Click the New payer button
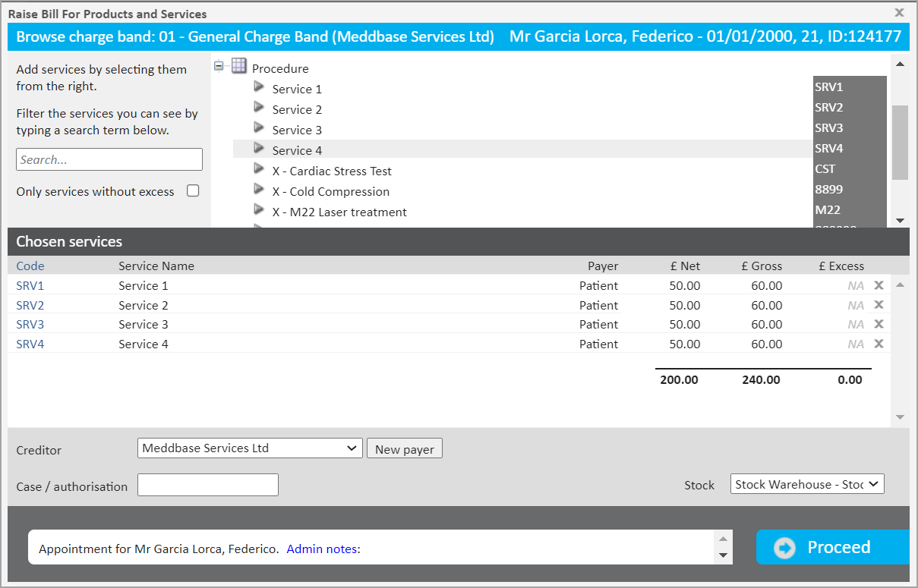Viewport: 918px width, 588px height. (x=404, y=449)
